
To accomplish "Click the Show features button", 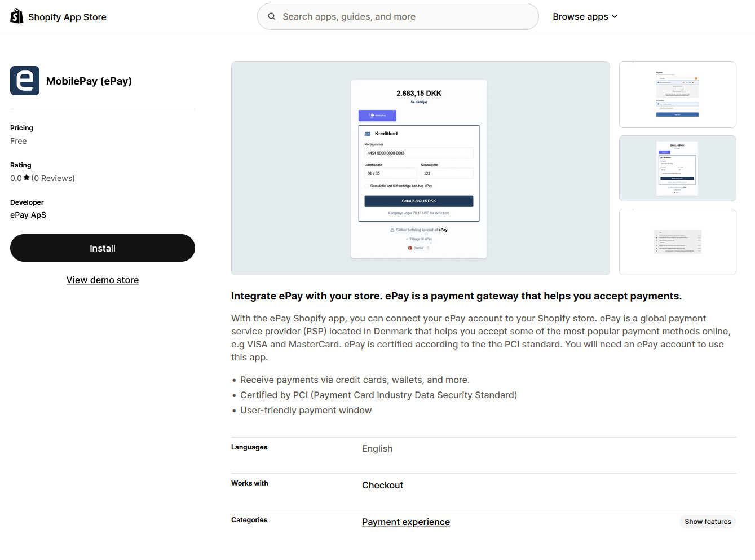I will [x=708, y=521].
